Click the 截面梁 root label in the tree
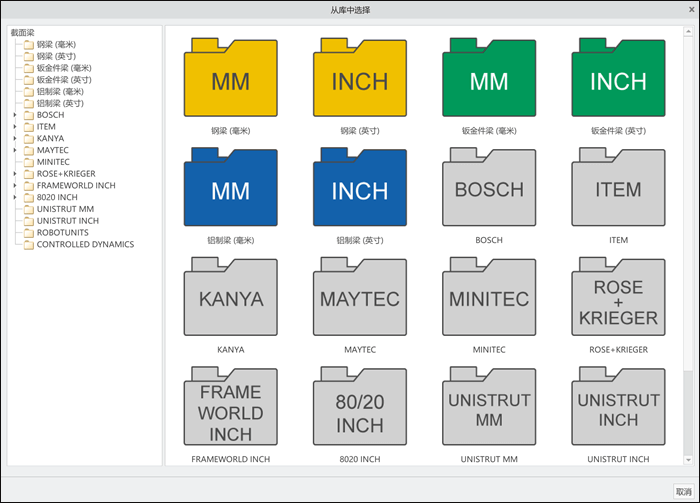 click(x=22, y=33)
